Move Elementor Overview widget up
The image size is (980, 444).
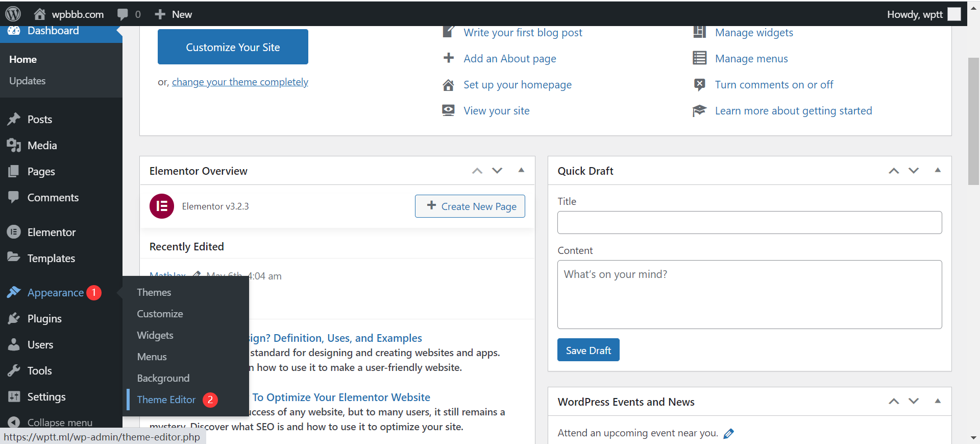(x=477, y=171)
